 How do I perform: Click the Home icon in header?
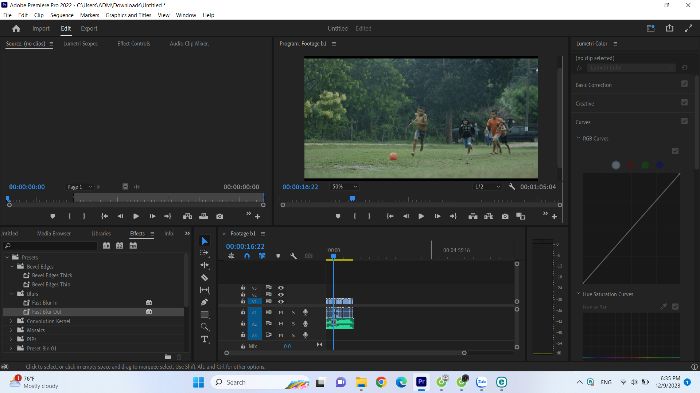16,29
